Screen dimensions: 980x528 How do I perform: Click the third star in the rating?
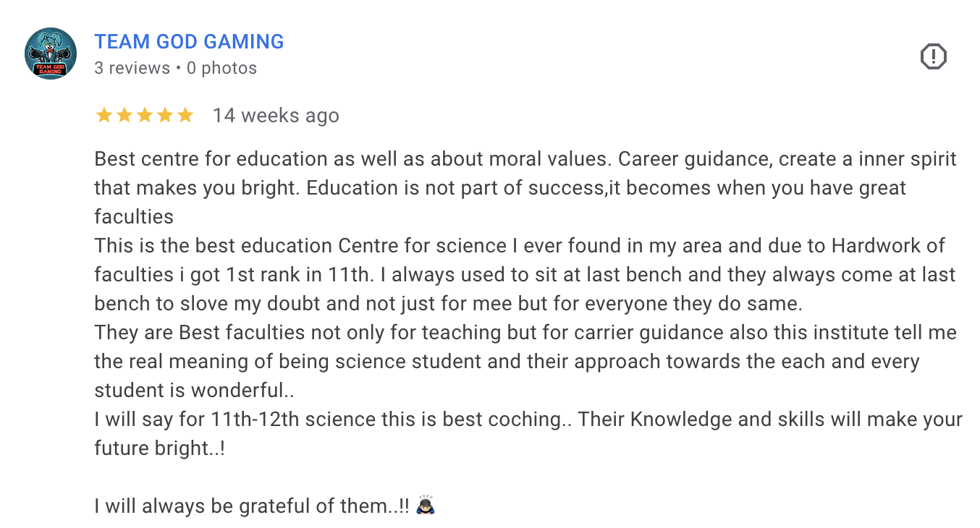coord(145,116)
